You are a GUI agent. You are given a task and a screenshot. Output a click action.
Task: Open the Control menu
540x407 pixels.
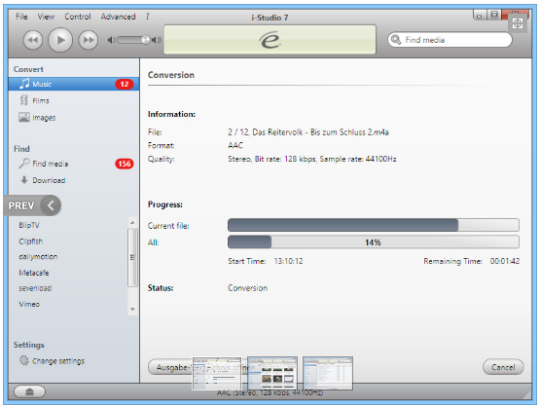click(78, 17)
